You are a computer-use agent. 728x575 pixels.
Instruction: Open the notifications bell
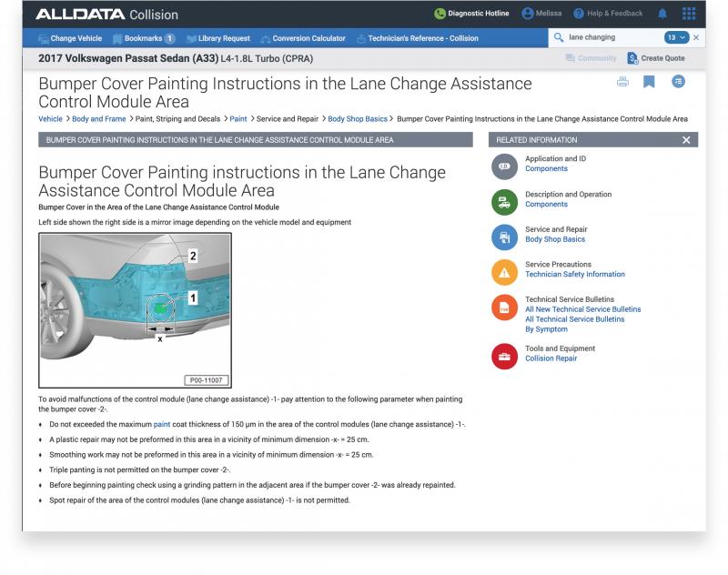pos(662,14)
